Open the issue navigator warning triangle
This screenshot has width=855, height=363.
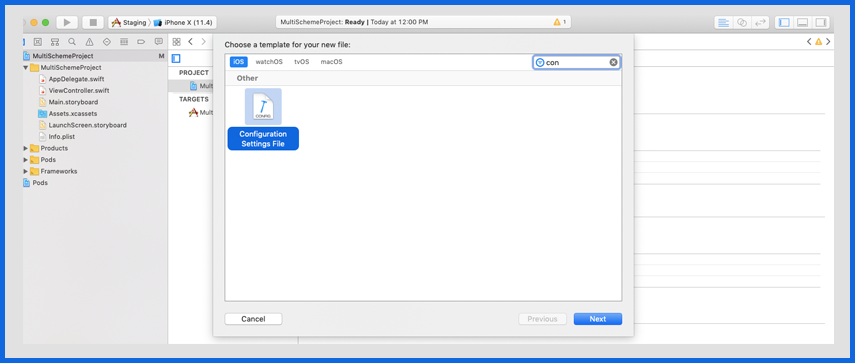(x=89, y=41)
